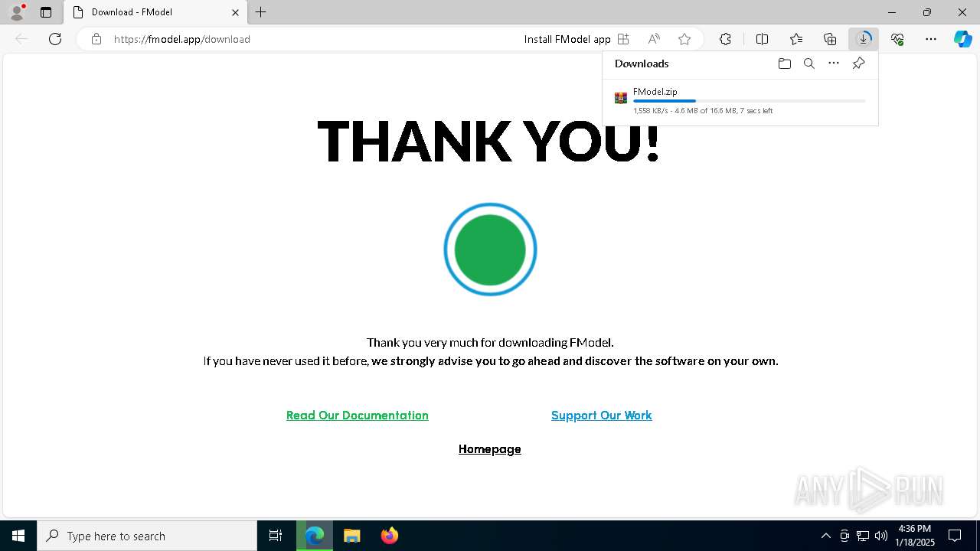Add this page to favorites star

pos(684,39)
